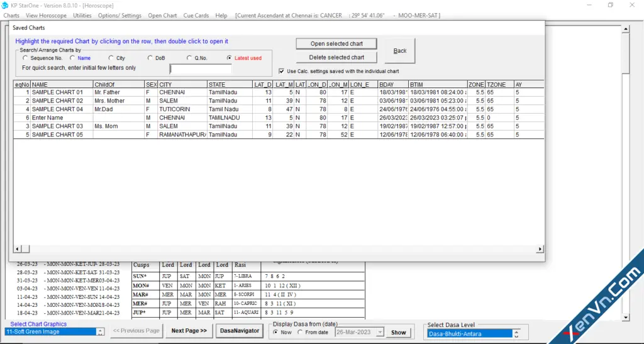Click the NAME column header
644x344 pixels.
click(62, 84)
